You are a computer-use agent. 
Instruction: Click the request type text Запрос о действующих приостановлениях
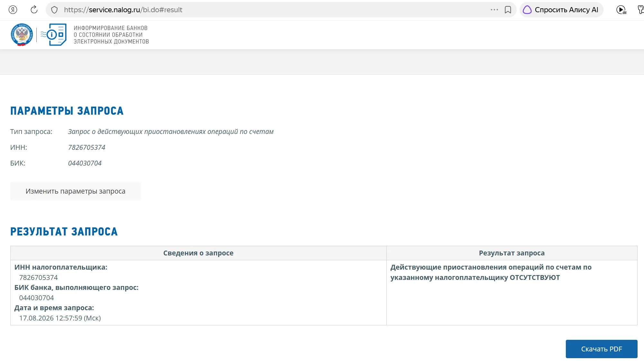(x=170, y=131)
